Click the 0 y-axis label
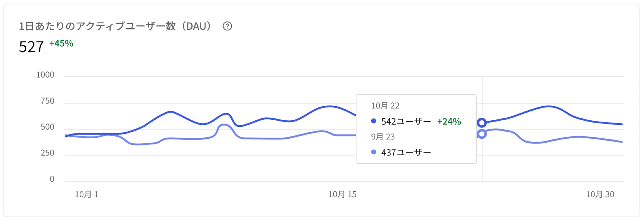The height and width of the screenshot is (222, 644). pos(52,179)
